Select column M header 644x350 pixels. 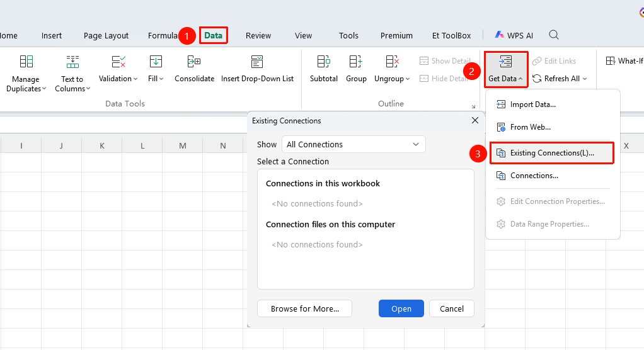[x=183, y=145]
